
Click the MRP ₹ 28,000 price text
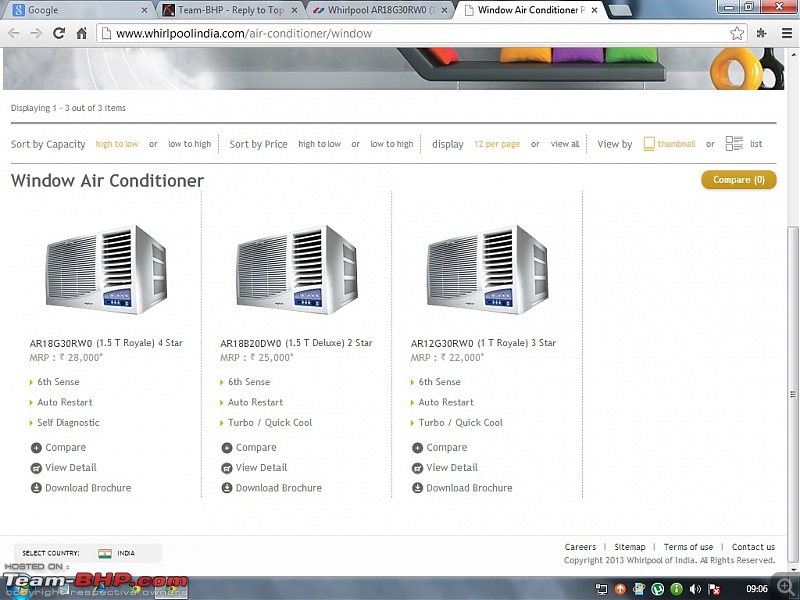coord(66,358)
